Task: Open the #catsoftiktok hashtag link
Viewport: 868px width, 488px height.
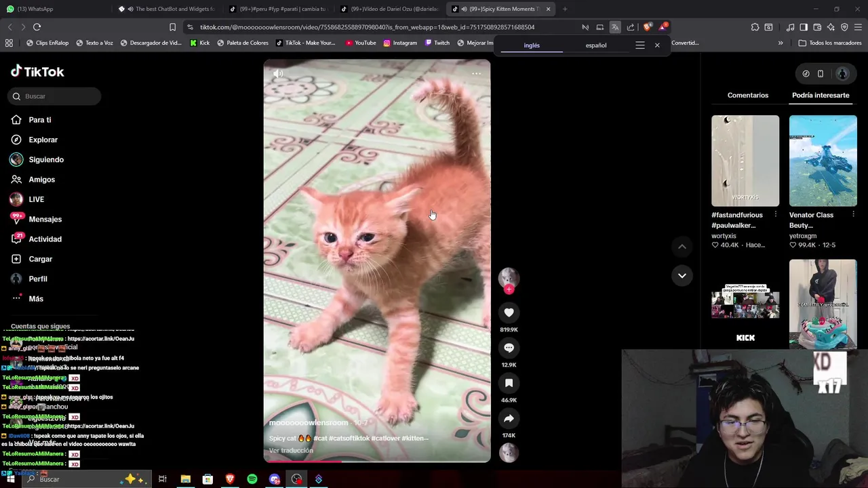Action: click(x=349, y=438)
